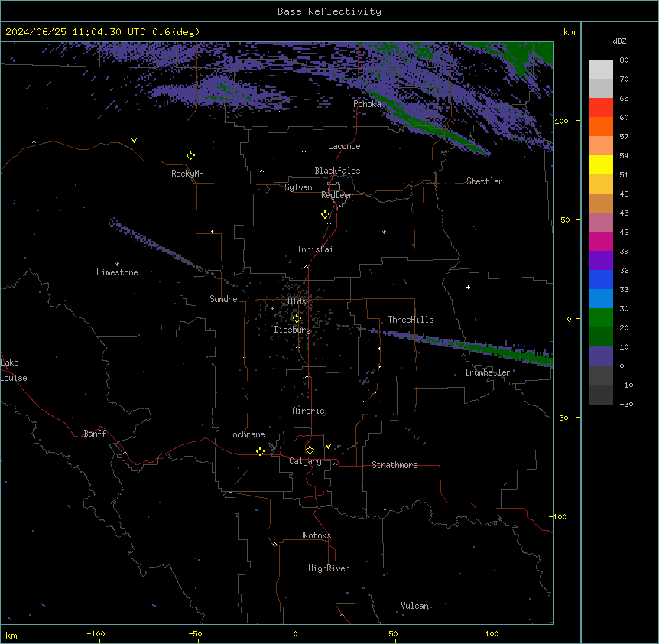The image size is (659, 644).
Task: Click the Ponoka city label
Action: pos(367,104)
